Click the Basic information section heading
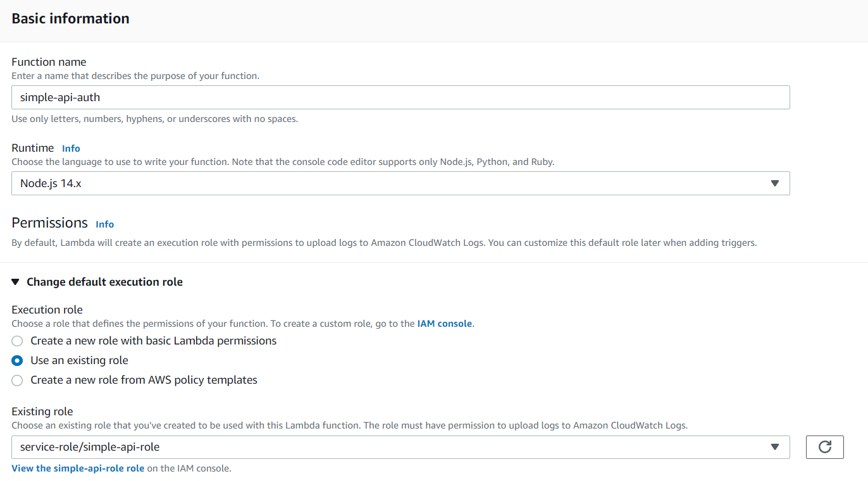 pyautogui.click(x=70, y=18)
